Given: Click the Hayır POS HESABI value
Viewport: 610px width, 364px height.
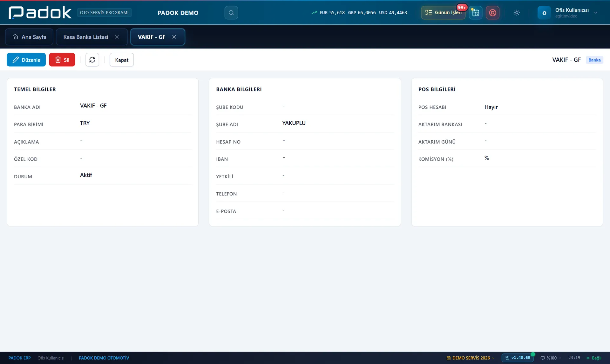Looking at the screenshot, I should (x=491, y=107).
